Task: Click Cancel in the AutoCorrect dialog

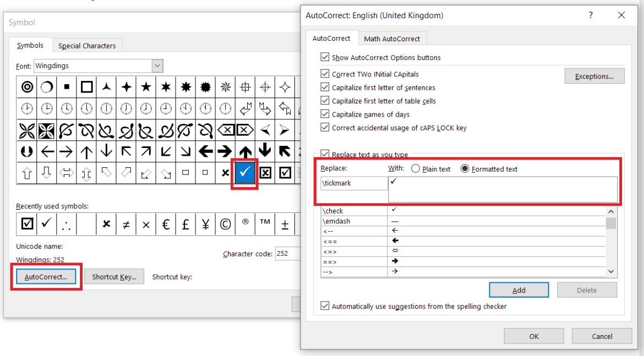Action: point(602,336)
